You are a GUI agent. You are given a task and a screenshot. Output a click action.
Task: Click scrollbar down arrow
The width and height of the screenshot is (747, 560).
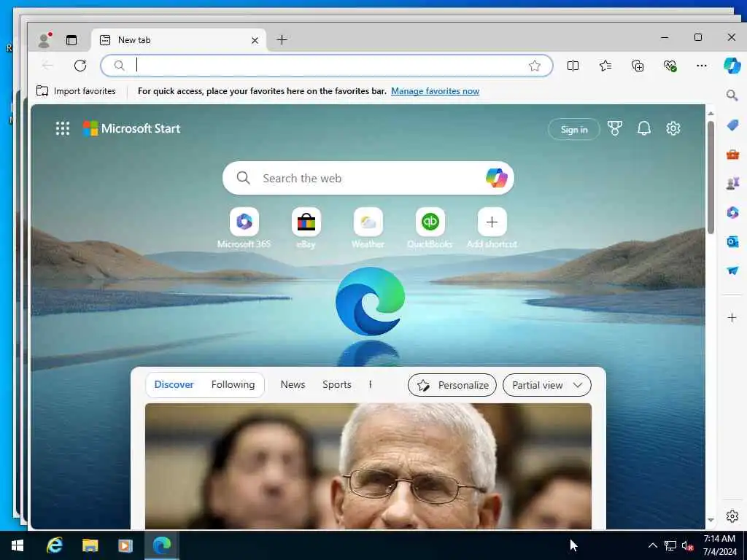(x=711, y=521)
